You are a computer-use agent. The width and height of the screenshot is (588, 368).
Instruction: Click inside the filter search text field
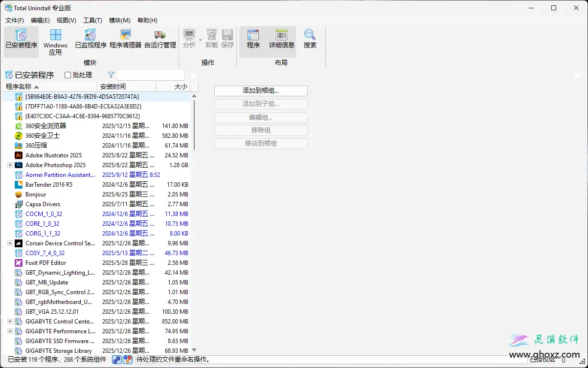pyautogui.click(x=150, y=75)
